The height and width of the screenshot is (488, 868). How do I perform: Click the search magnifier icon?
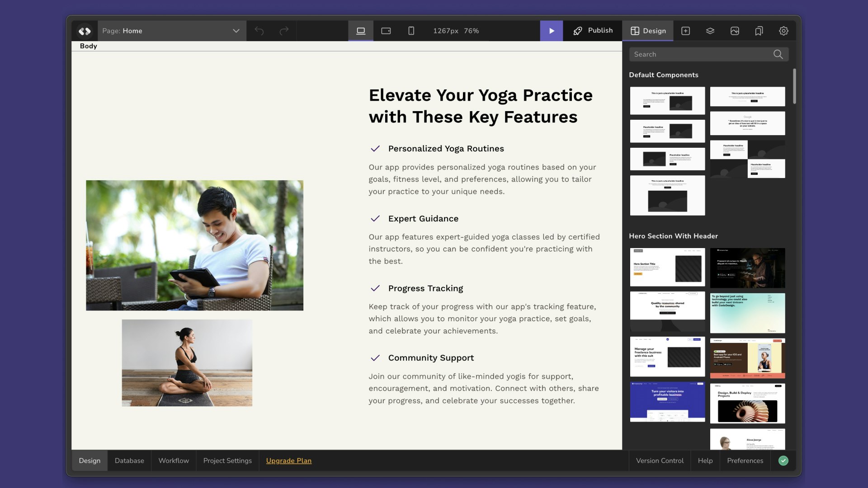tap(778, 54)
